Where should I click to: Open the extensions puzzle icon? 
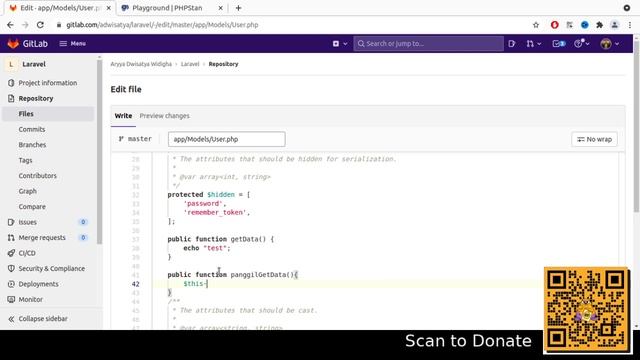point(599,25)
